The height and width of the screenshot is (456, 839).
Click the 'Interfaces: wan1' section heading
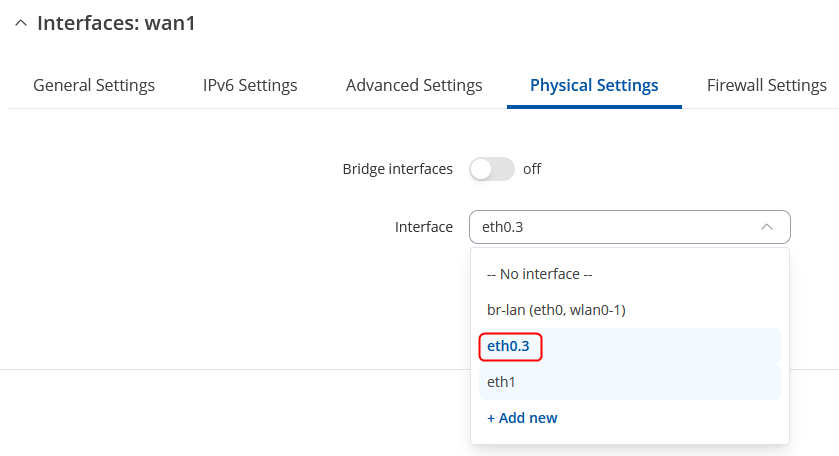pos(116,23)
